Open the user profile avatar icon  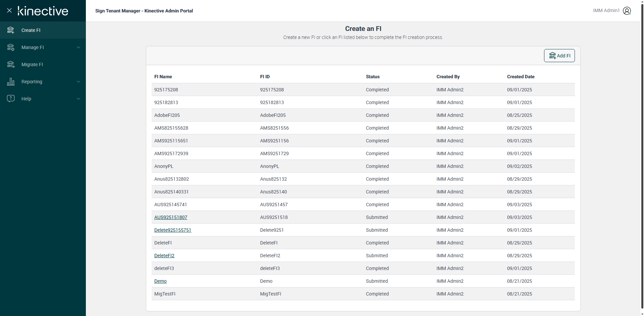pyautogui.click(x=627, y=11)
